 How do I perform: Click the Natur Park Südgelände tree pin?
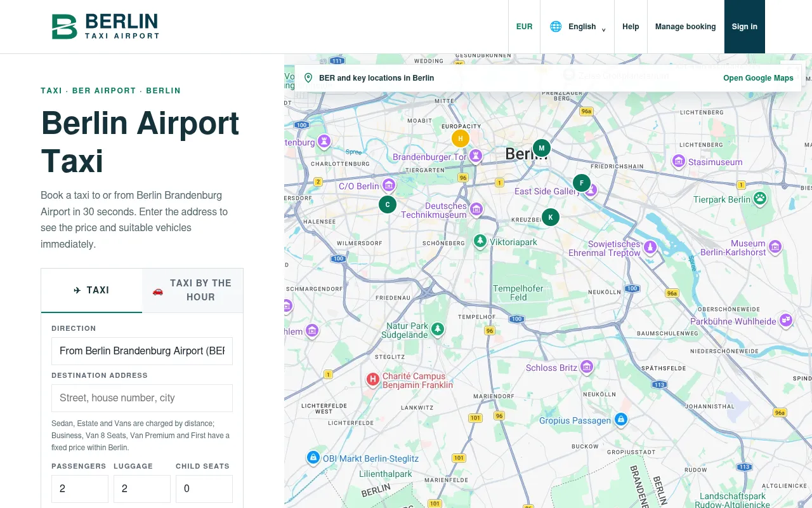[438, 330]
